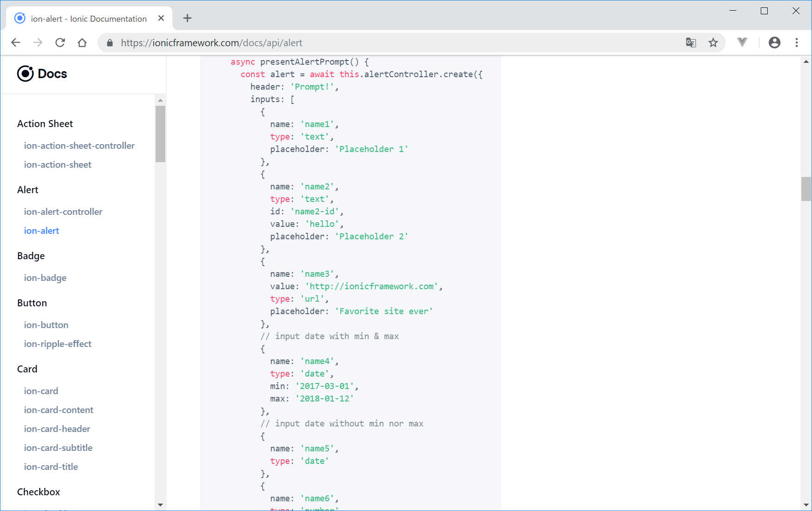Open ion-action-sheet-controller sidebar link
The image size is (812, 511).
(79, 146)
